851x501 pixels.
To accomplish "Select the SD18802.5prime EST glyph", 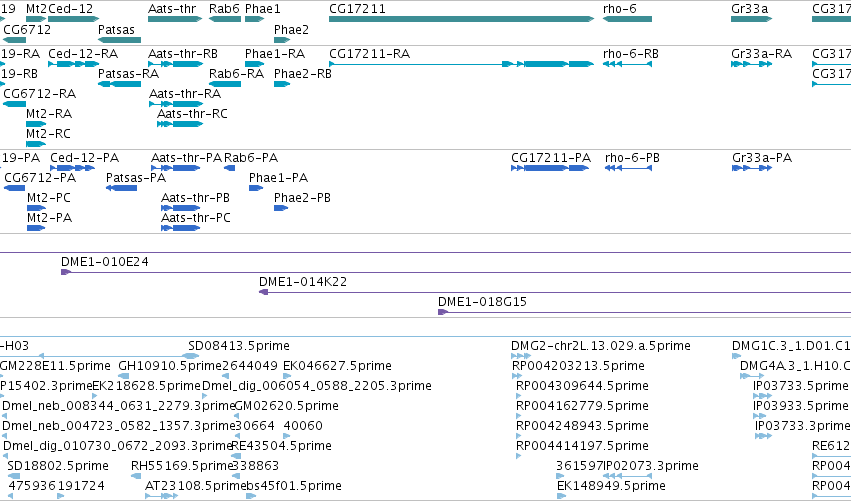I will 14,476.
